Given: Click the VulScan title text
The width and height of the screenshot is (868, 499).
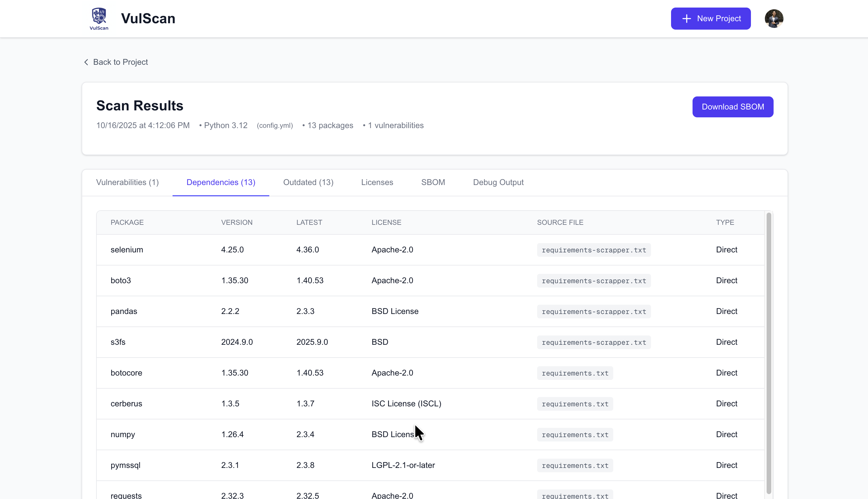Looking at the screenshot, I should [x=148, y=19].
